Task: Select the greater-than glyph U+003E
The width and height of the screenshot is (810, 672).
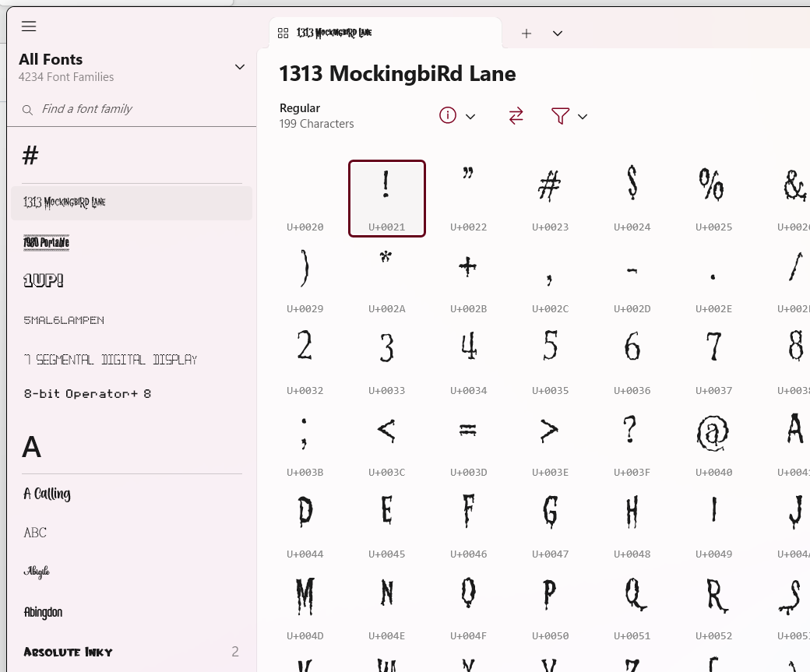Action: [x=550, y=443]
